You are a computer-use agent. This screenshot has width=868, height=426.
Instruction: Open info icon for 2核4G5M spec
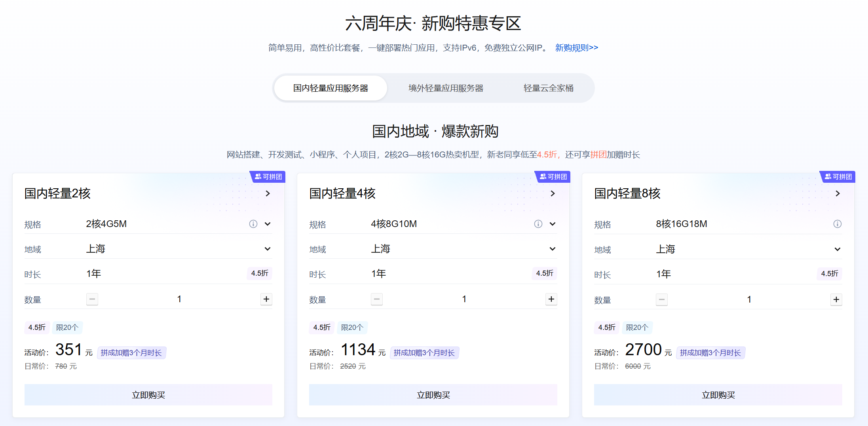[x=253, y=224]
